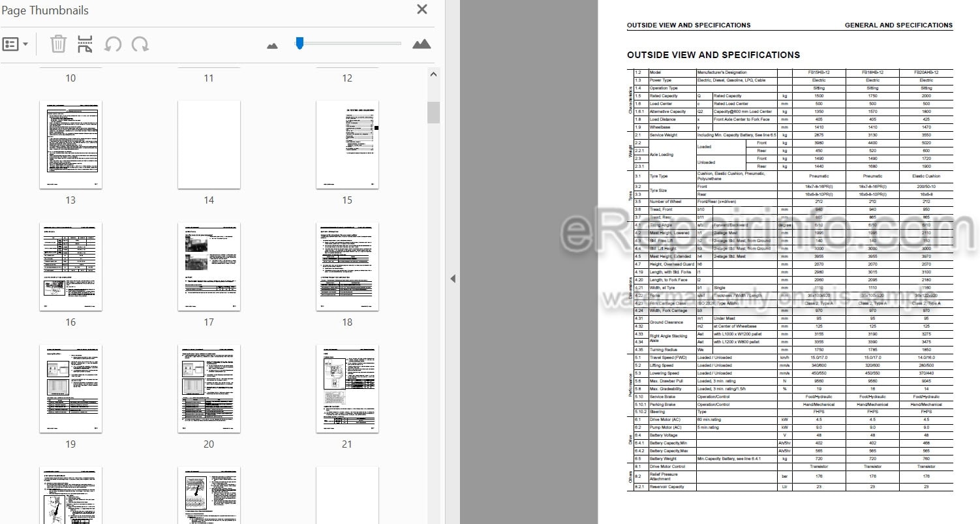The height and width of the screenshot is (524, 980).
Task: Click the thumbnail size slider handle
Action: [299, 43]
